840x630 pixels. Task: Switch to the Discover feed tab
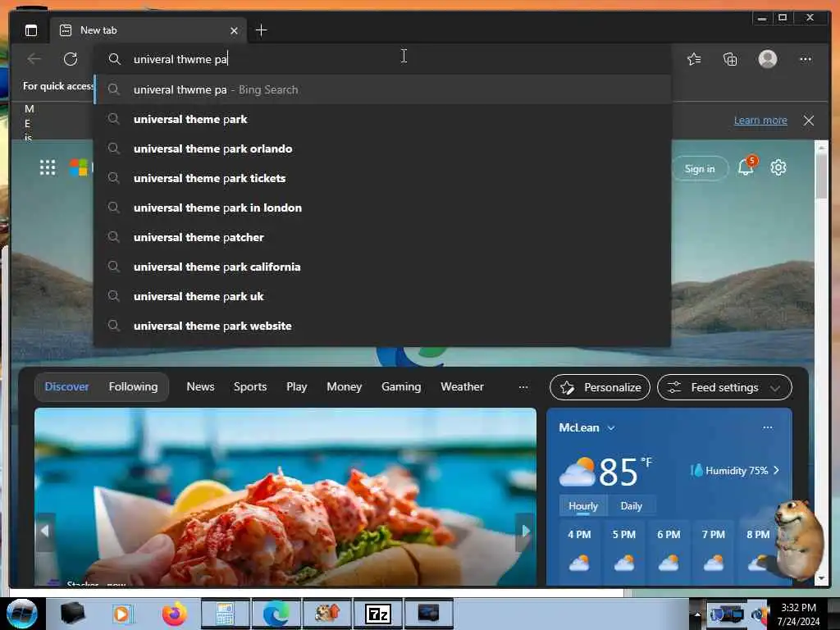coord(66,387)
